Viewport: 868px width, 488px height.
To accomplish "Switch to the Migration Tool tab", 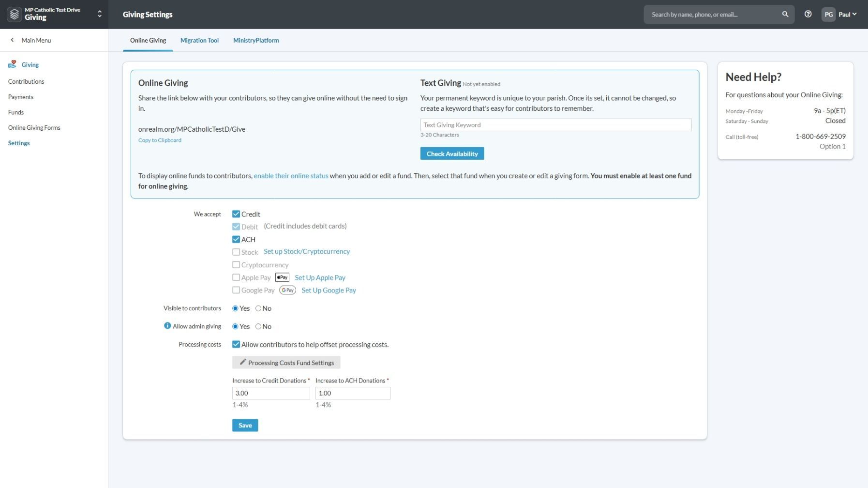I will 199,40.
